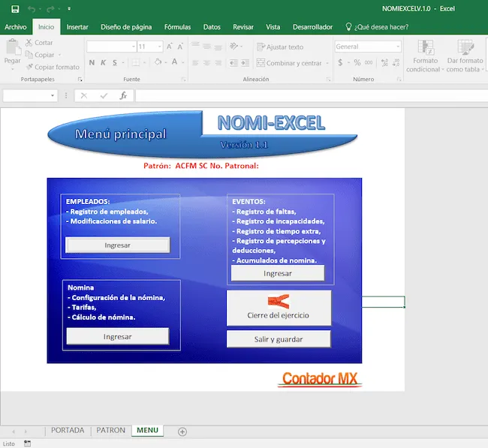Click the ¿Qué desea hacer? search box
Screen dimensions: 488x448
(377, 27)
